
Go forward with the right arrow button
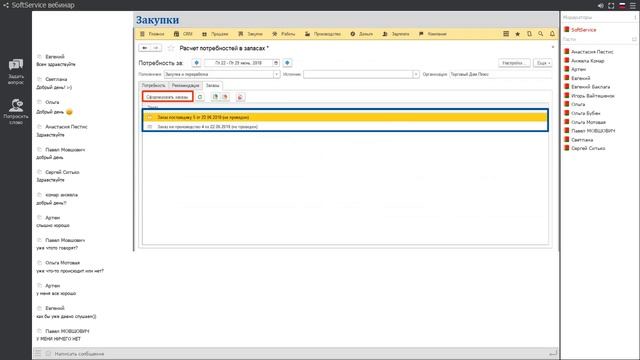(156, 48)
